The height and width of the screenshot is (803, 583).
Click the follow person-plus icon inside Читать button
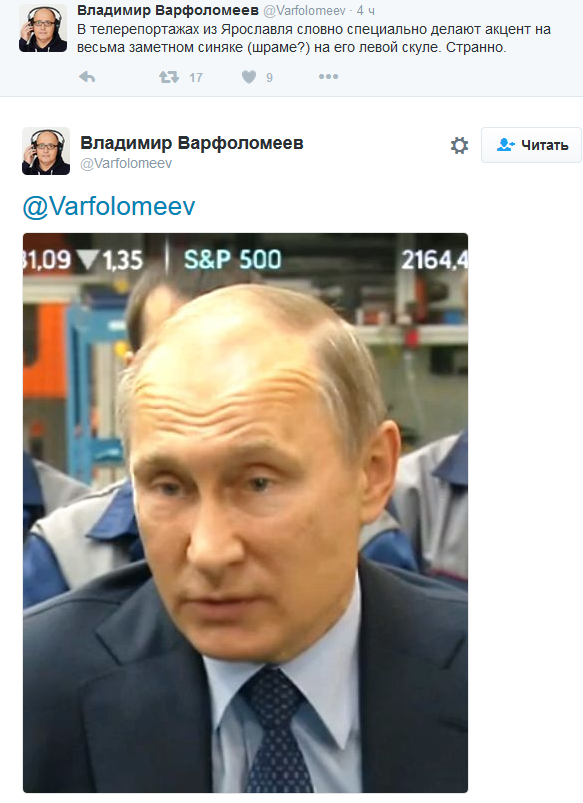tap(506, 145)
